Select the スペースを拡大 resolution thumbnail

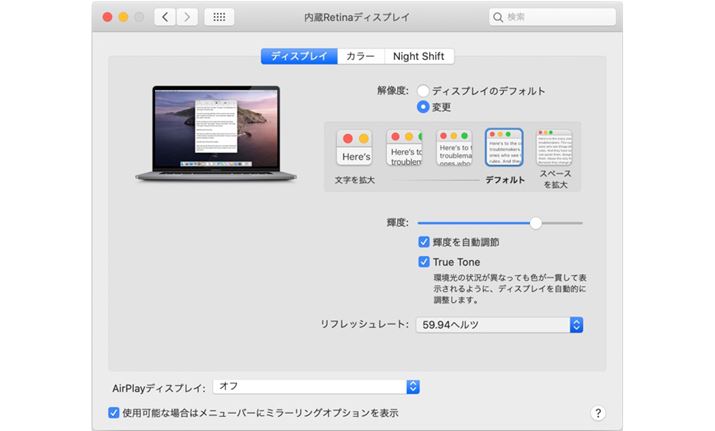pyautogui.click(x=554, y=147)
